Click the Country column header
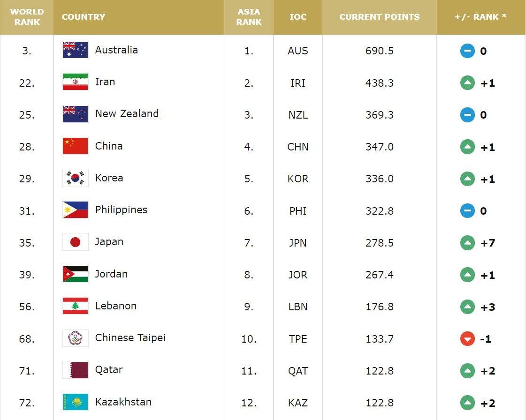The image size is (526, 420). point(84,17)
